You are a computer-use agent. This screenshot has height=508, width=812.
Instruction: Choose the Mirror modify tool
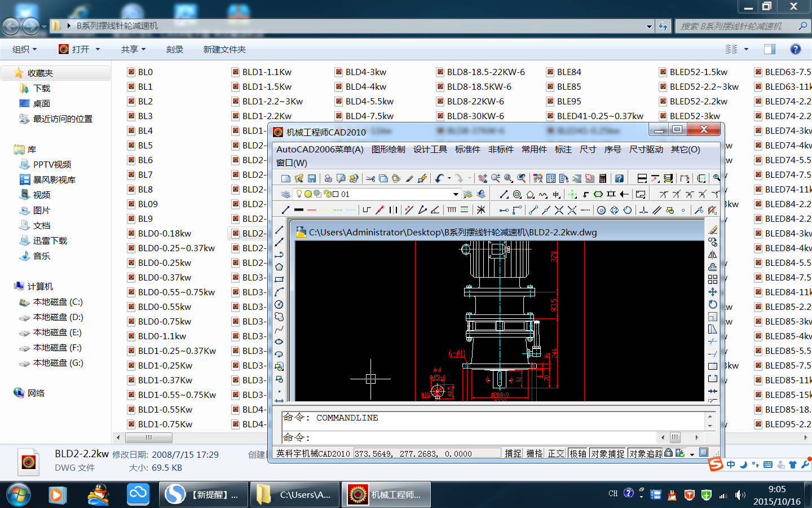click(713, 255)
